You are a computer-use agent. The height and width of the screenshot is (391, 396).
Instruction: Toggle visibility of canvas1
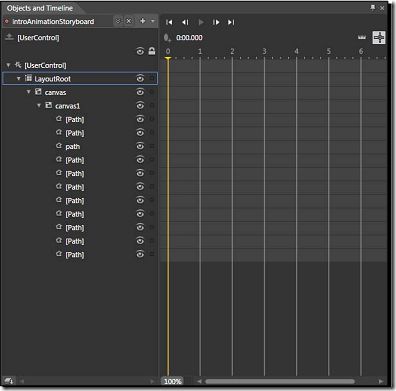click(140, 106)
